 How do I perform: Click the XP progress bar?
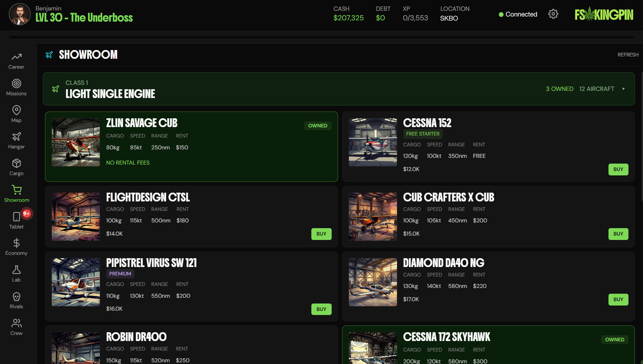coord(321,37)
